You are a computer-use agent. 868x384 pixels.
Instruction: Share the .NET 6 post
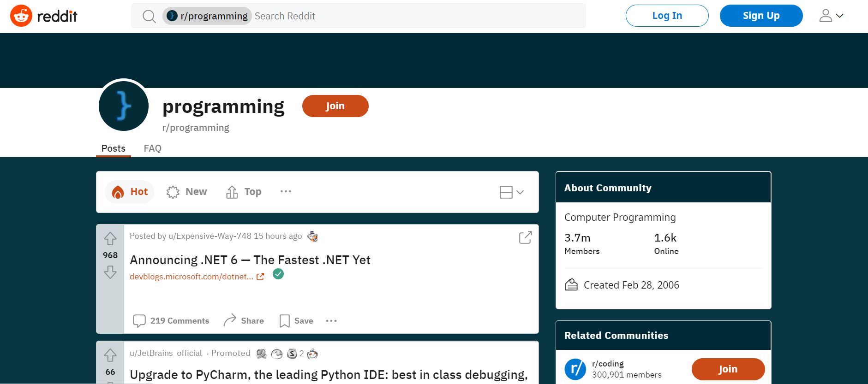[244, 321]
